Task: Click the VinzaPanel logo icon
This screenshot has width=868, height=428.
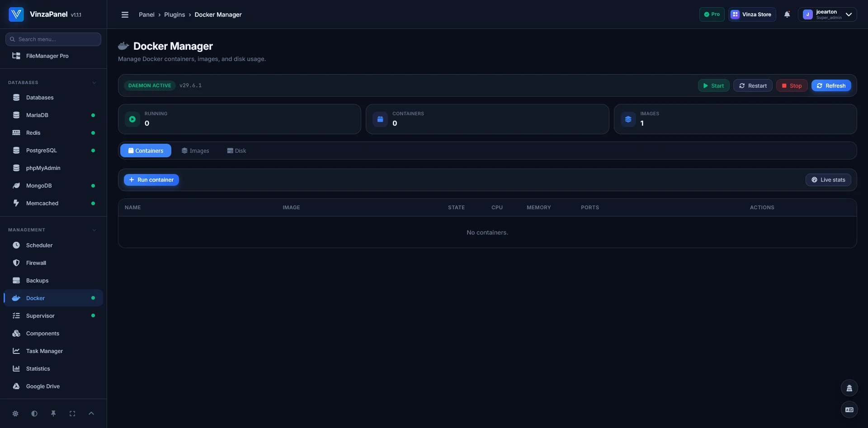Action: [x=16, y=14]
